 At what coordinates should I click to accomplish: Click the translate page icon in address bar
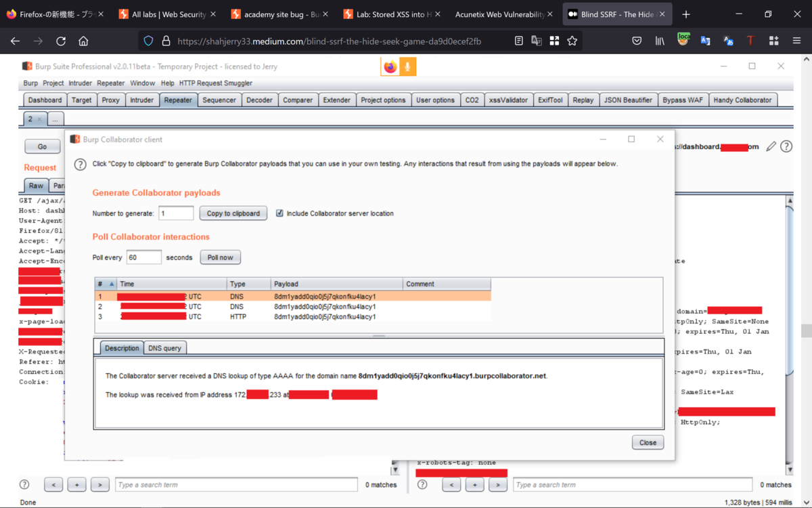click(x=537, y=41)
